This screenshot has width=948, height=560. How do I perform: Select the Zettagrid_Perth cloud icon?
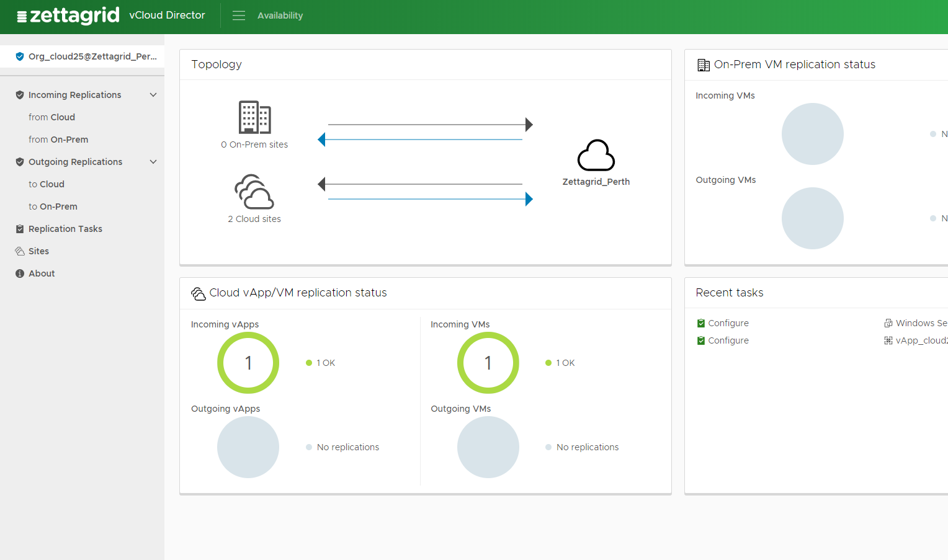[x=596, y=155]
